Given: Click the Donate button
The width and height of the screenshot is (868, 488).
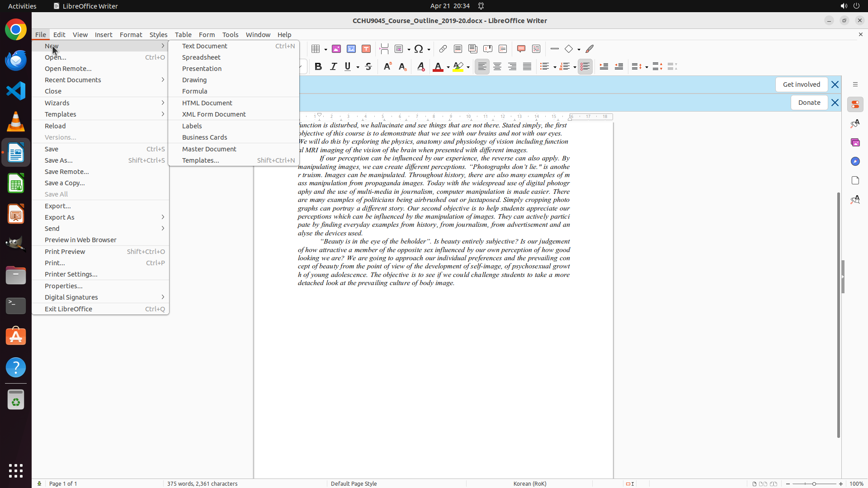Looking at the screenshot, I should (809, 103).
